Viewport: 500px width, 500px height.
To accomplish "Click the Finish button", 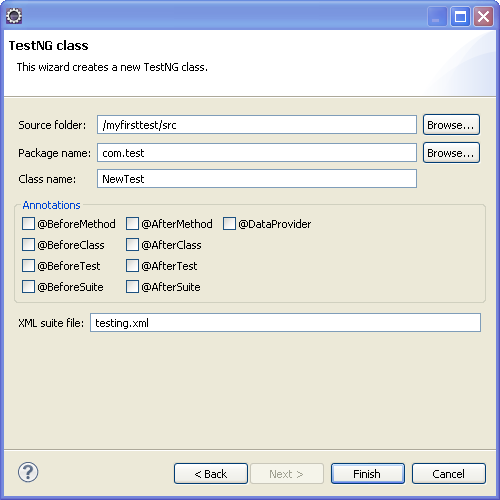I will pyautogui.click(x=368, y=473).
